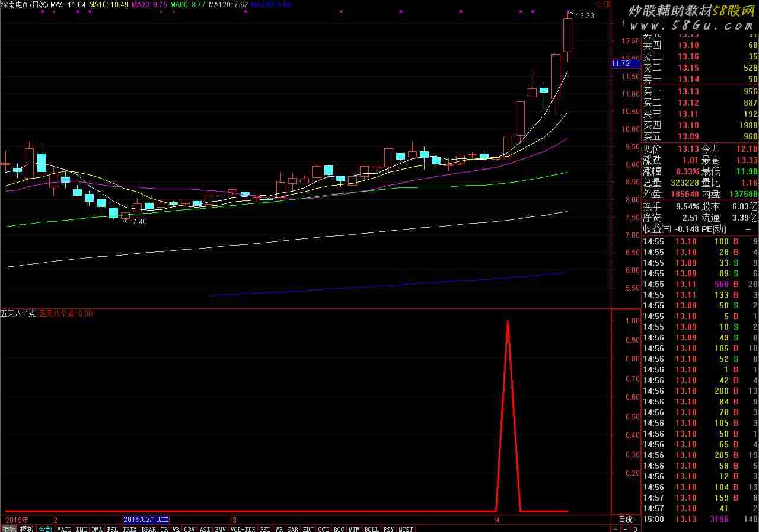The height and width of the screenshot is (532, 759).
Task: Switch to the TRIX indicator tab
Action: click(x=130, y=528)
